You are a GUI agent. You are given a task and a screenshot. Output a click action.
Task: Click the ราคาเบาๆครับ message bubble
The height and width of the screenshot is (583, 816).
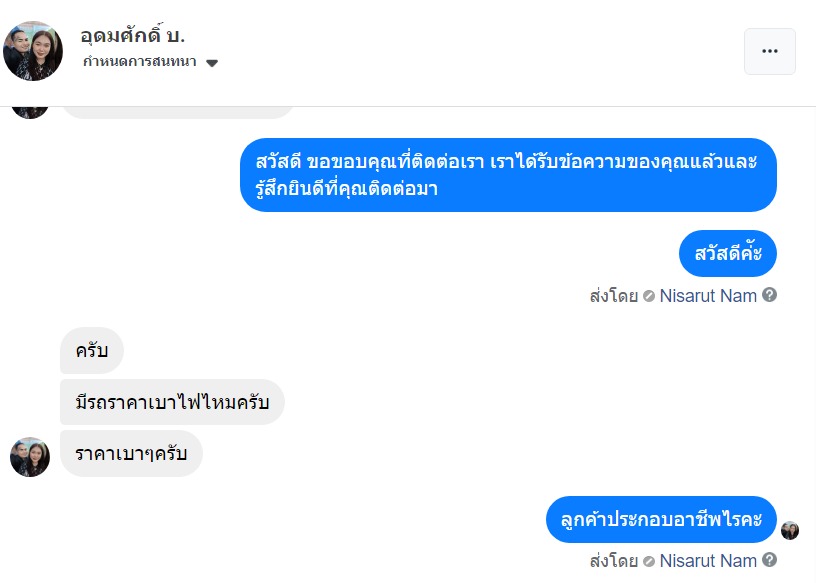click(x=131, y=454)
